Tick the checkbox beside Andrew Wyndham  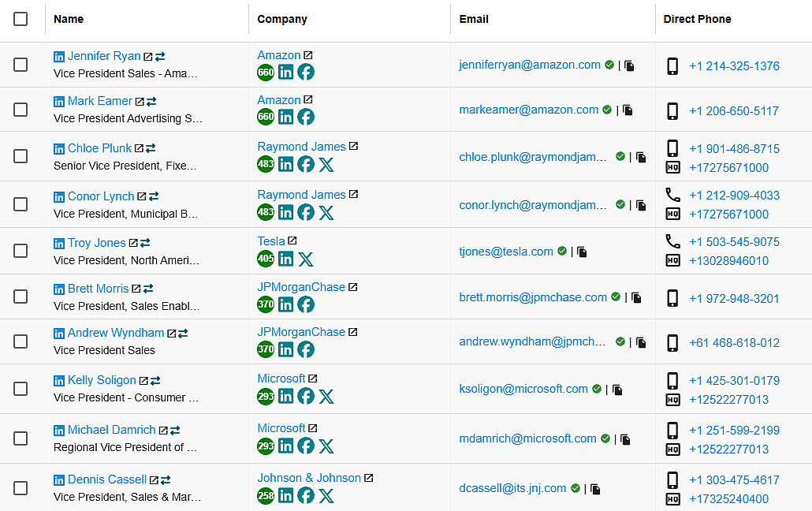point(20,341)
